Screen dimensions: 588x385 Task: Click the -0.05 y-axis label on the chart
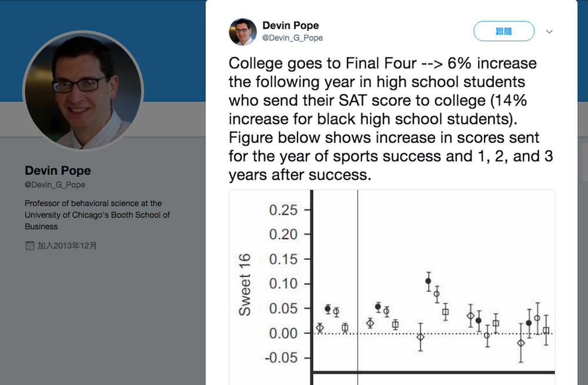pos(281,358)
